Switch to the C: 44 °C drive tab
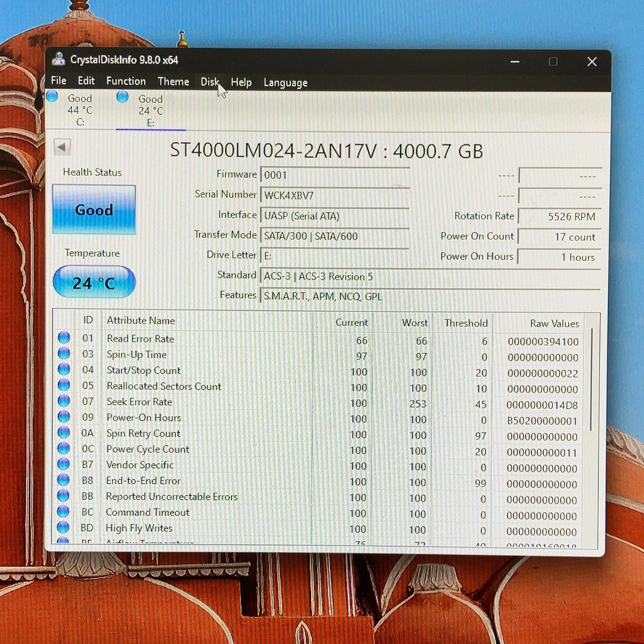Image resolution: width=644 pixels, height=644 pixels. (80, 110)
